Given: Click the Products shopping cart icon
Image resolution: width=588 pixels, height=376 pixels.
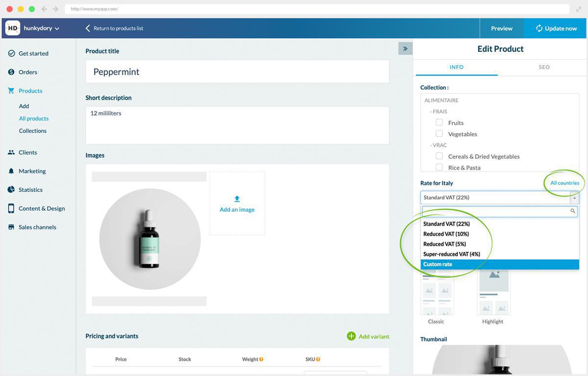Looking at the screenshot, I should [11, 91].
